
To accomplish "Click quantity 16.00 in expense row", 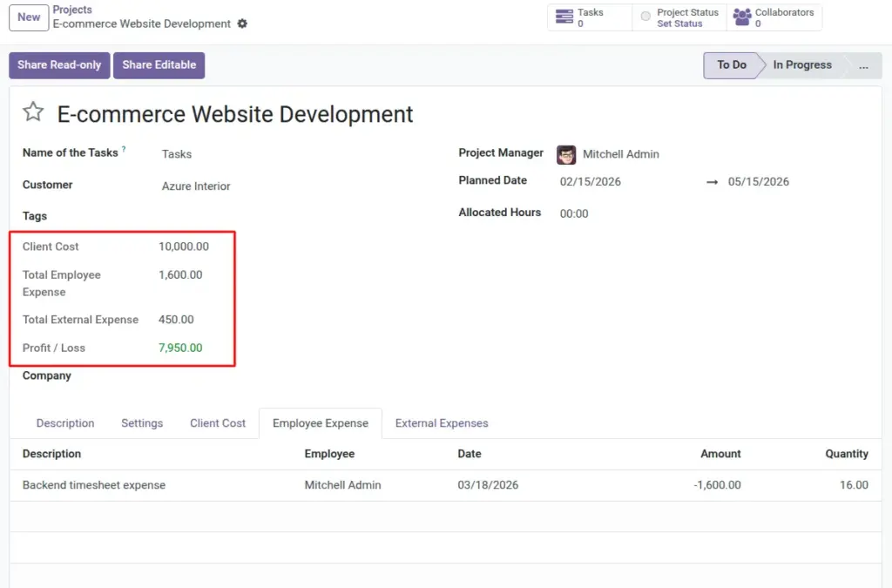I will click(x=854, y=485).
